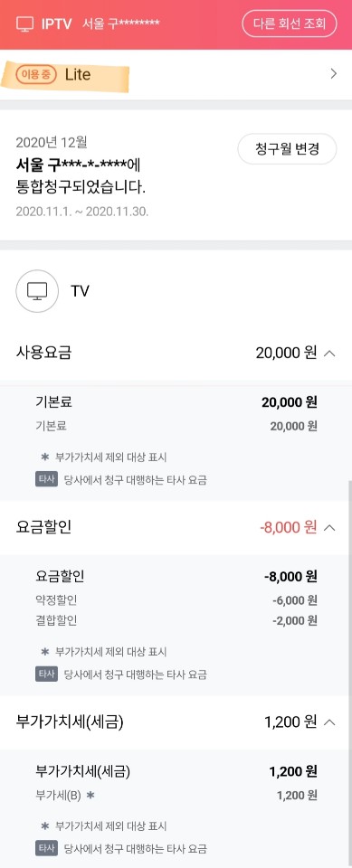Tap the IPTV header title
This screenshot has width=352, height=868.
click(x=56, y=24)
